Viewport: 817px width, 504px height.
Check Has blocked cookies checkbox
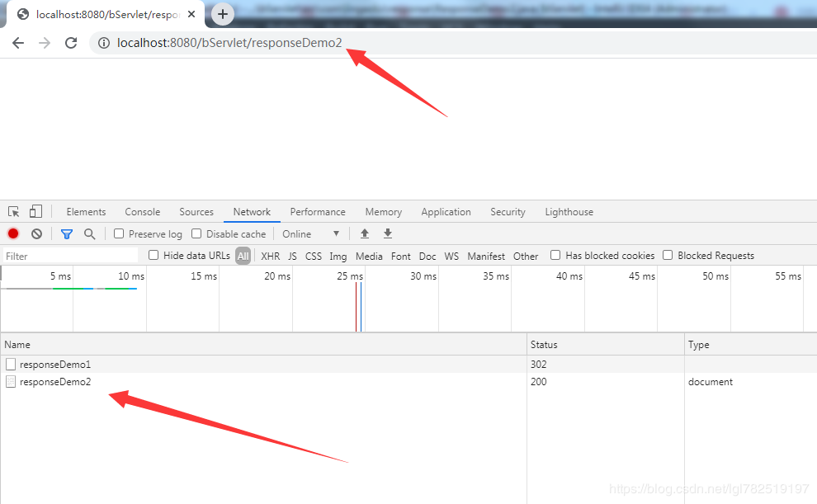[555, 255]
